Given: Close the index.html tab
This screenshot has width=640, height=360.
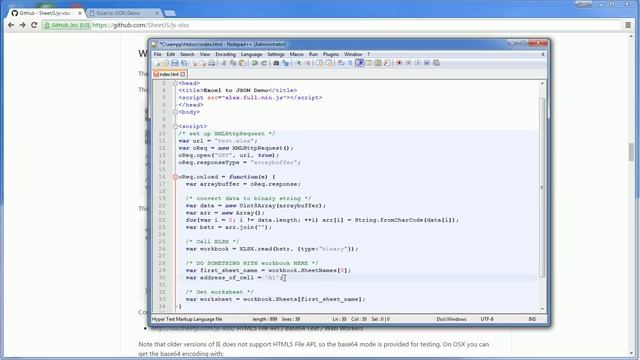Looking at the screenshot, I should click(183, 74).
